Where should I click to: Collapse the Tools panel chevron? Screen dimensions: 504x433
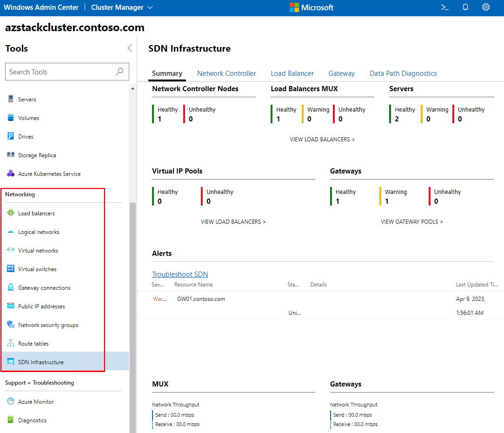click(130, 48)
